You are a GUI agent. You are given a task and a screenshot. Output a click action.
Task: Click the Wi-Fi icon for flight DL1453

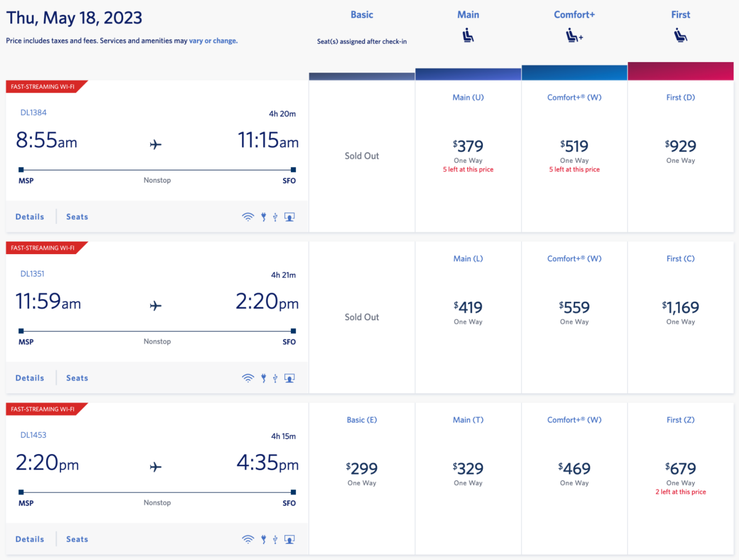click(248, 539)
